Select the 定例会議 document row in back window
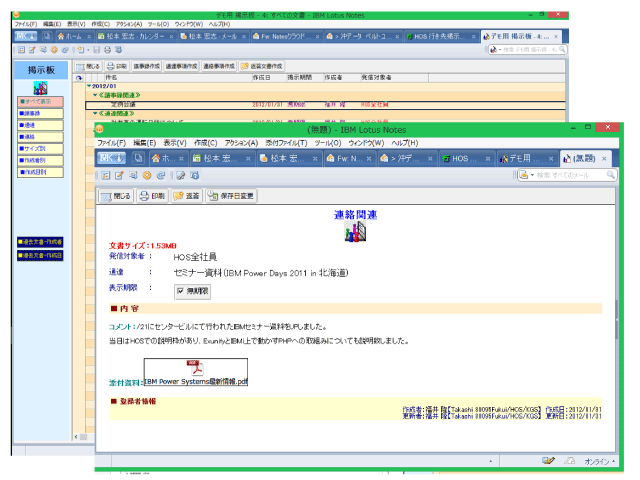 (325, 104)
